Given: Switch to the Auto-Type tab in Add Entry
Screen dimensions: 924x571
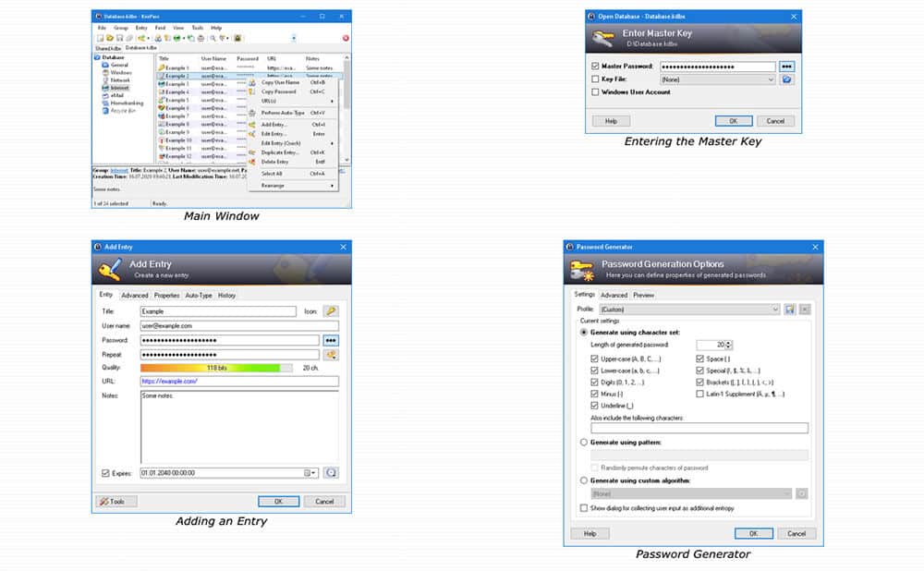Looking at the screenshot, I should (199, 296).
